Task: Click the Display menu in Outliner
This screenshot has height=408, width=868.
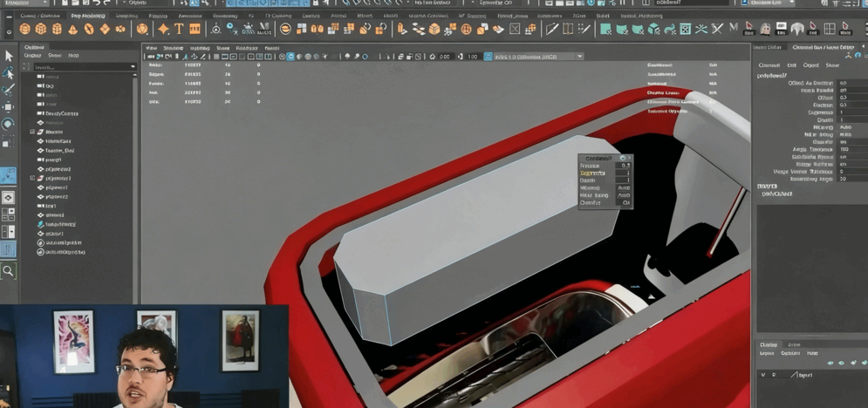Action: 33,56
